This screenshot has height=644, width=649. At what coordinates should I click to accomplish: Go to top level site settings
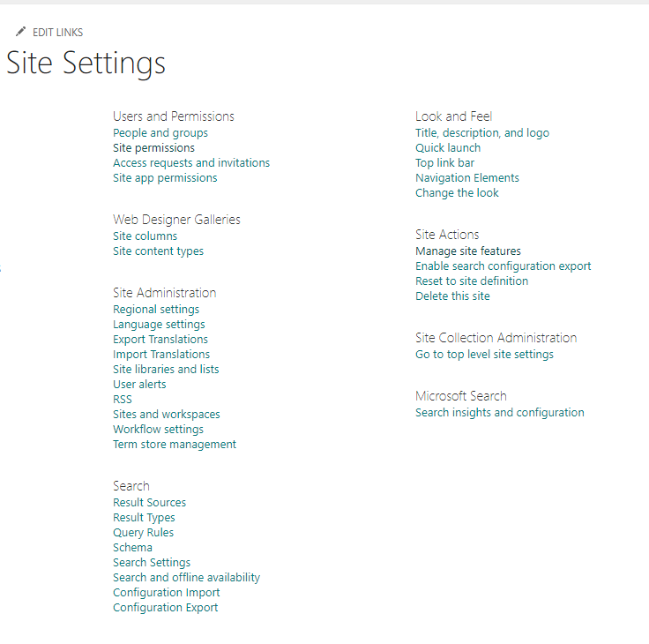coord(484,355)
